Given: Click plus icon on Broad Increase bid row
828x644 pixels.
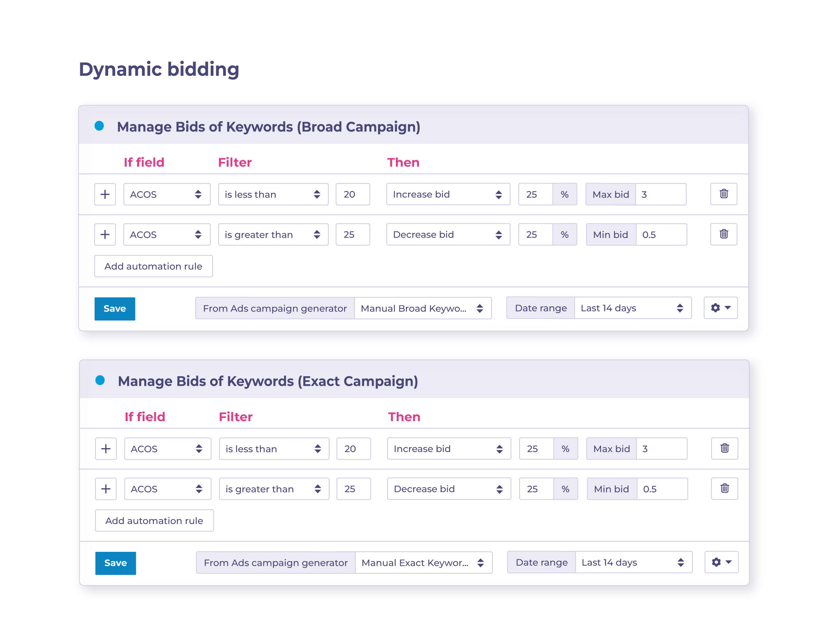Looking at the screenshot, I should [105, 194].
